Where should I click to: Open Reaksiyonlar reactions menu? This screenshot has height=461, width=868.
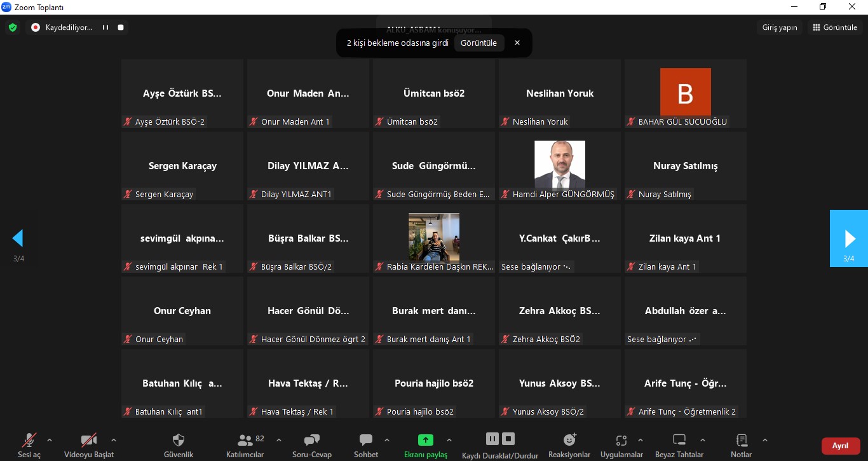pyautogui.click(x=569, y=440)
